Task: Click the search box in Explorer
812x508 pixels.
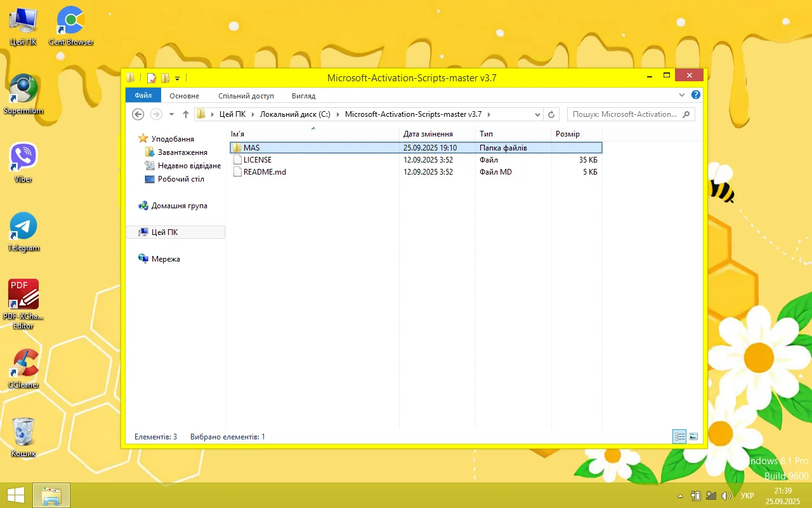Action: coord(625,114)
